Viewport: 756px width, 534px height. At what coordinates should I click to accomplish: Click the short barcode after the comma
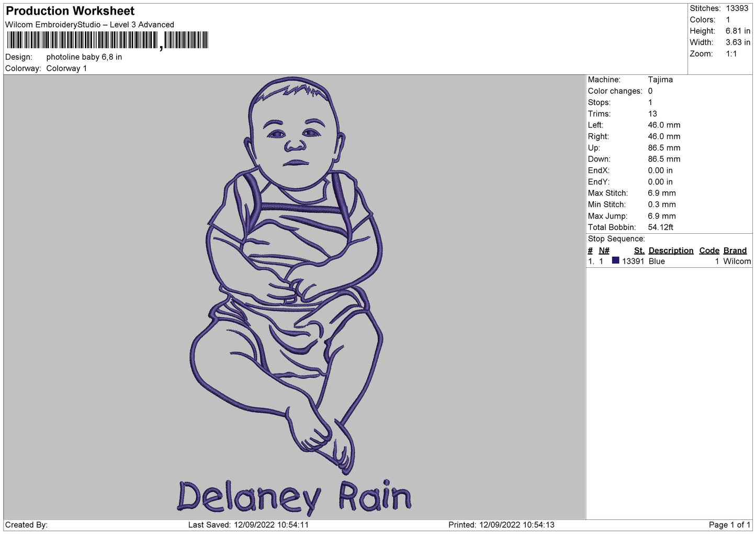pos(187,40)
